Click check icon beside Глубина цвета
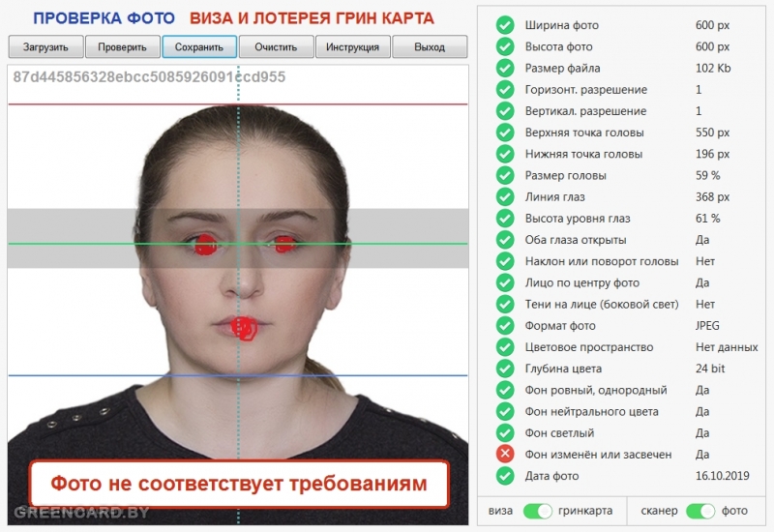Image resolution: width=774 pixels, height=532 pixels. point(505,369)
